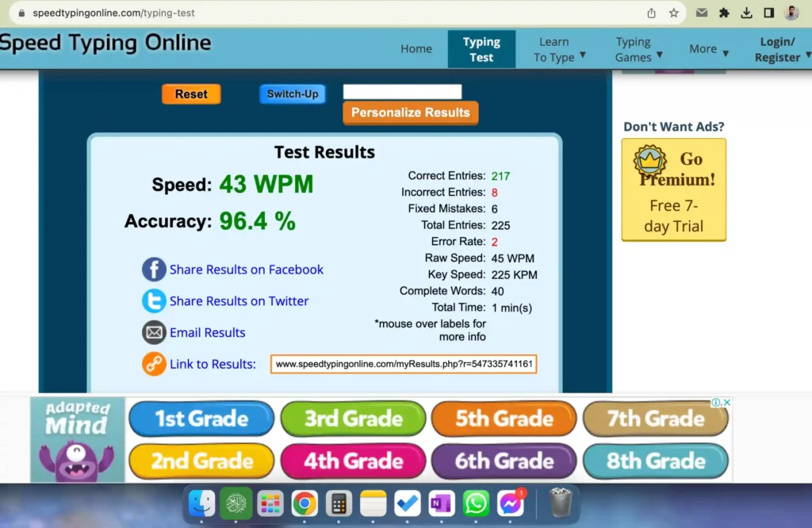
Task: Expand the Login/Register menu
Action: (x=782, y=49)
